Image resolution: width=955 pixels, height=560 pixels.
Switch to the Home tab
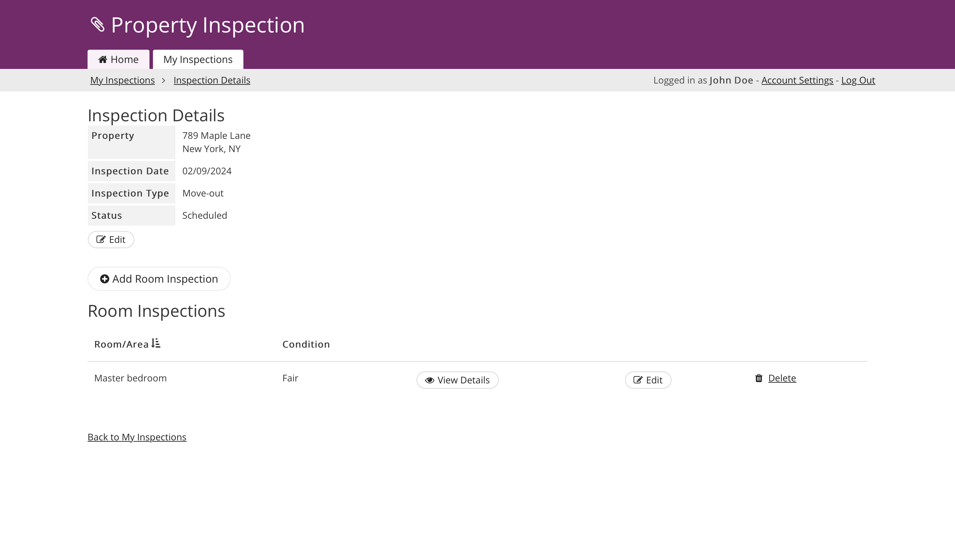119,60
